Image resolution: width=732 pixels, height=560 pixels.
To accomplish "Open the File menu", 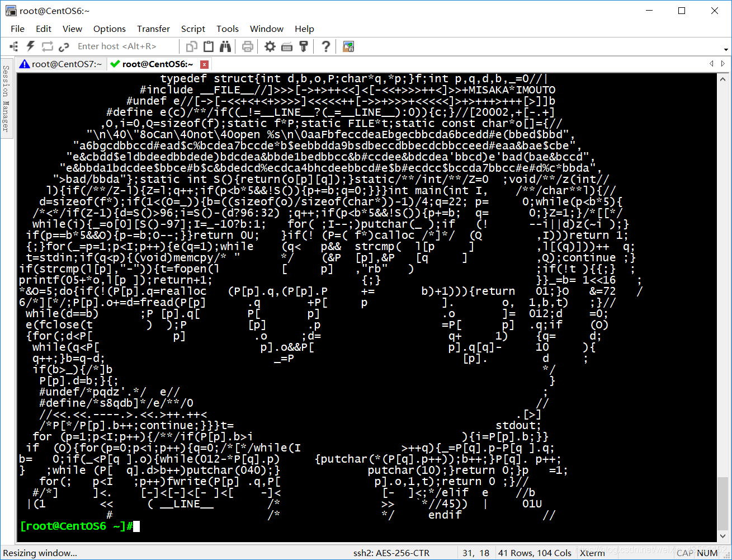I will coord(17,29).
